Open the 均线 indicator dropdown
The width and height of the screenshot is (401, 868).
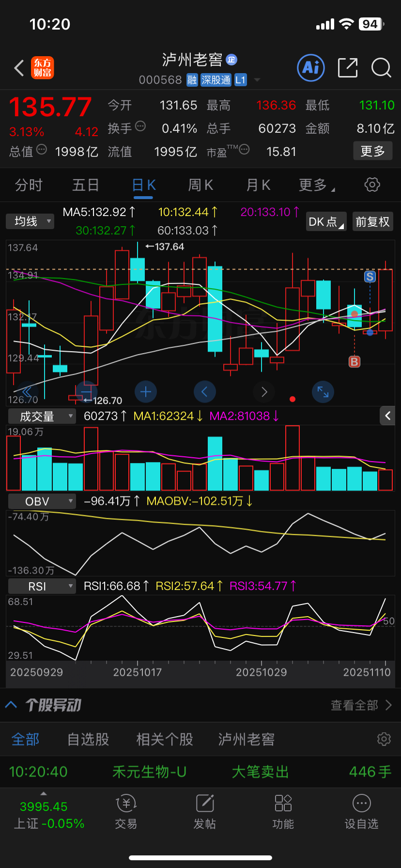tap(30, 221)
